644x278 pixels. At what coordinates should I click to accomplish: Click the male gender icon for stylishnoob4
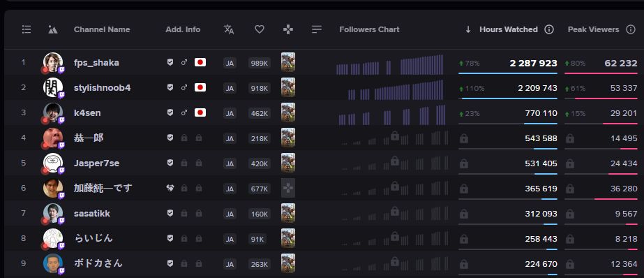tap(184, 87)
